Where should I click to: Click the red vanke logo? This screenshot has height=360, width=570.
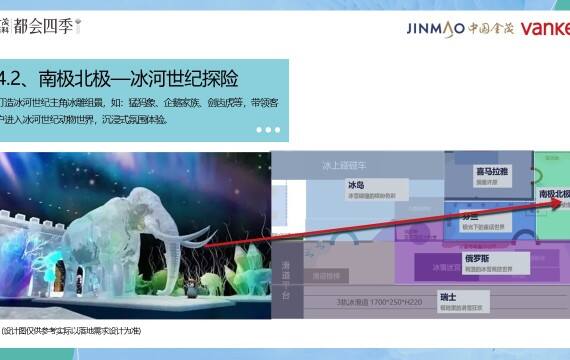tap(545, 28)
